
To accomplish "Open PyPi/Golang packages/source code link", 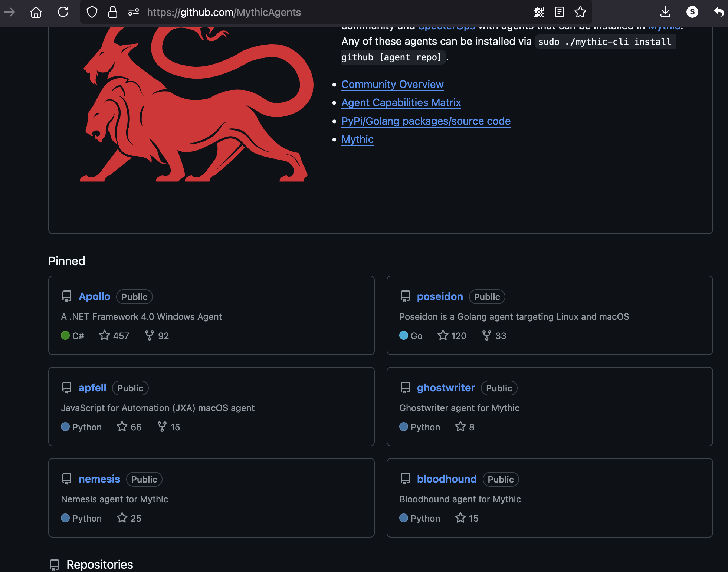I will tap(426, 121).
